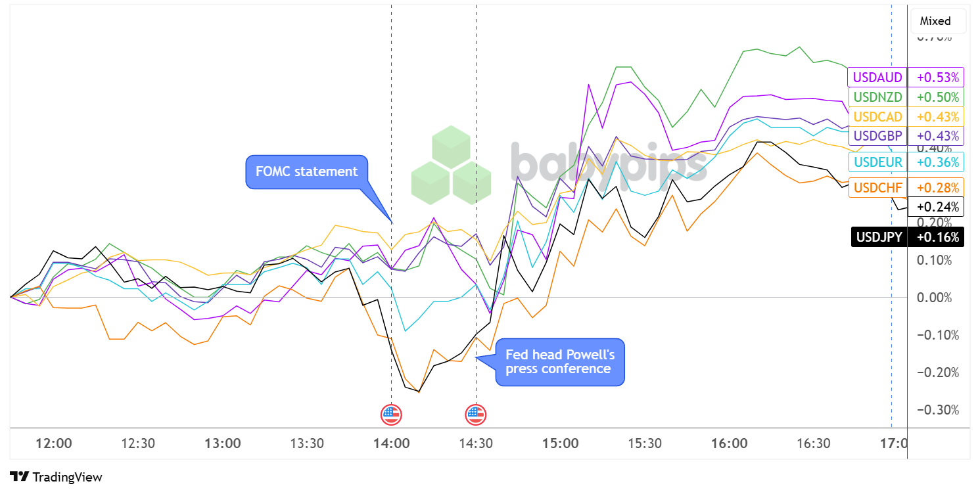Screen dimensions: 980x494
Task: Select the USDNZD symbol label
Action: (x=877, y=97)
